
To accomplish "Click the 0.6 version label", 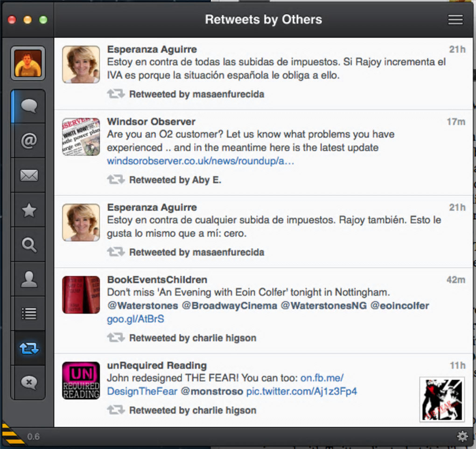I will point(34,436).
